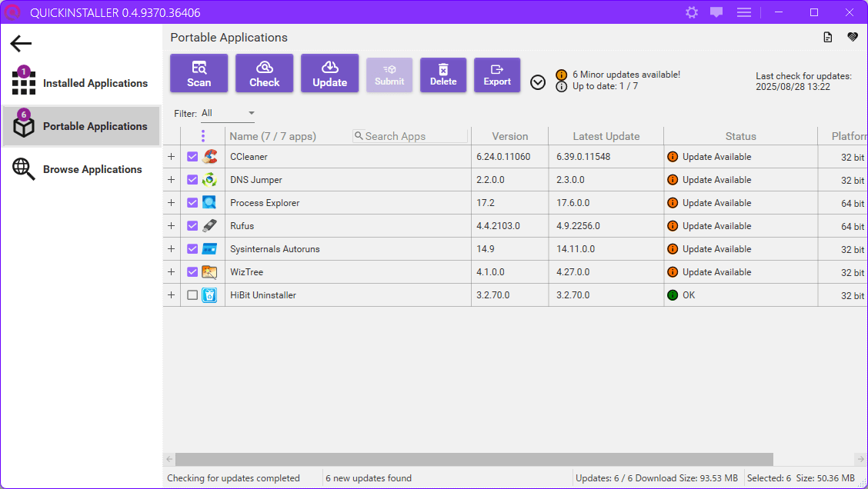Click the scrollbar left arrow
Image resolution: width=868 pixels, height=489 pixels.
[x=169, y=459]
